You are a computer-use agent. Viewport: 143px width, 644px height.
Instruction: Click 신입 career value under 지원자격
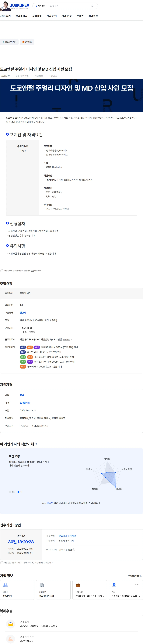pyautogui.click(x=22, y=395)
